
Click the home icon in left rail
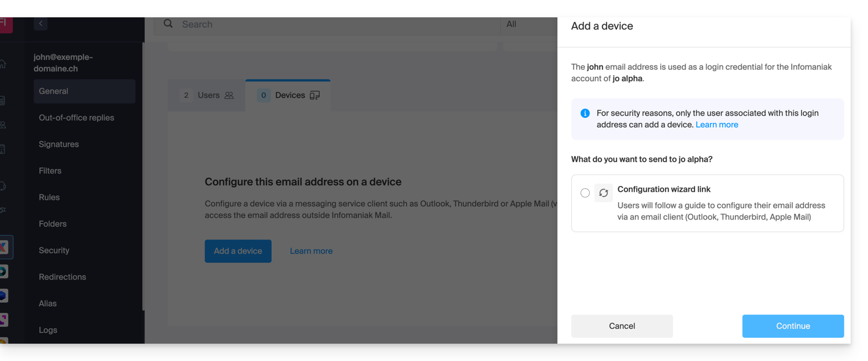point(3,64)
